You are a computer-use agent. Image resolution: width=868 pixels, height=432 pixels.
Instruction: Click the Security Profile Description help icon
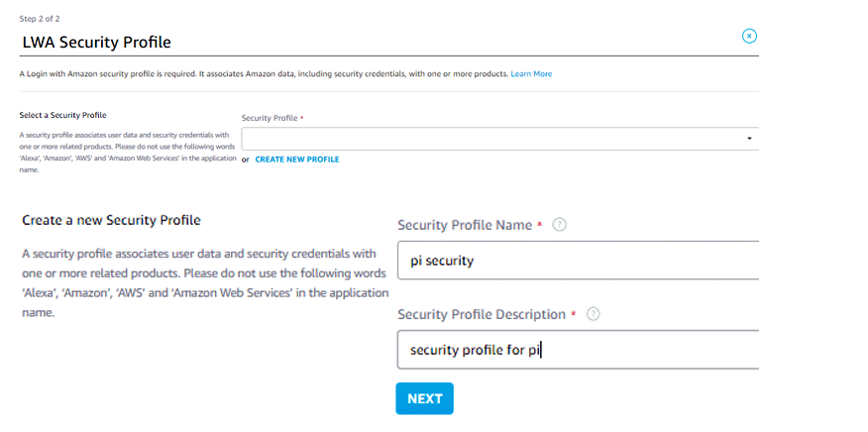coord(593,314)
